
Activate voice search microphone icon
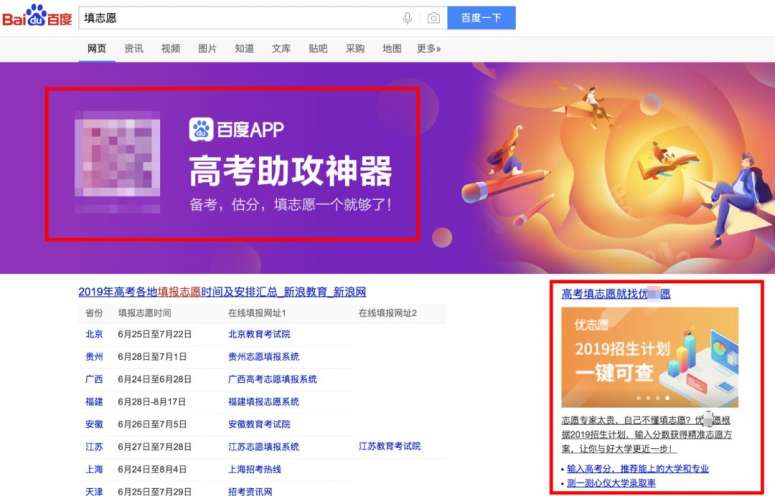tap(407, 18)
